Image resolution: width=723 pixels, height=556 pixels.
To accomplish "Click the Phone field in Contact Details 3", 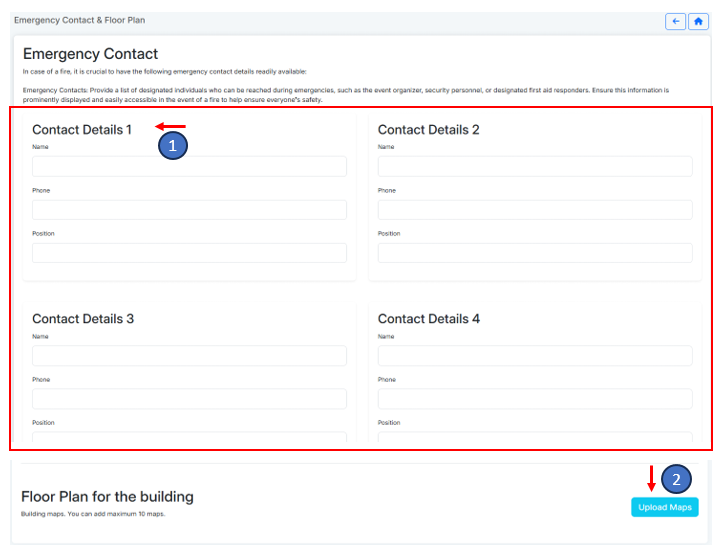I will [x=189, y=399].
